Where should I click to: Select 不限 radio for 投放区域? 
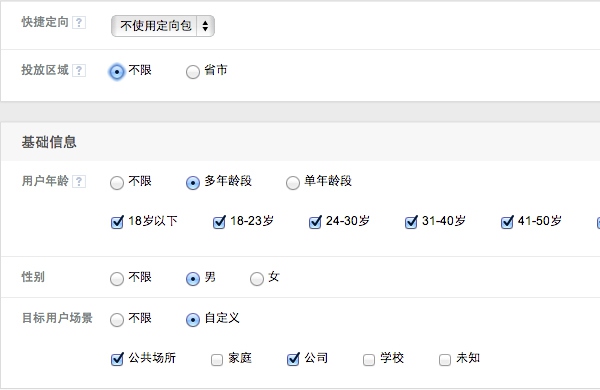pyautogui.click(x=117, y=72)
